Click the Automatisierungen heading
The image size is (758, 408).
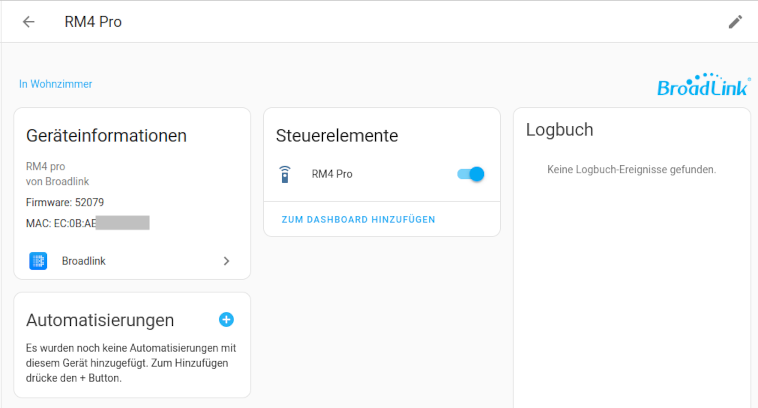[x=100, y=320]
